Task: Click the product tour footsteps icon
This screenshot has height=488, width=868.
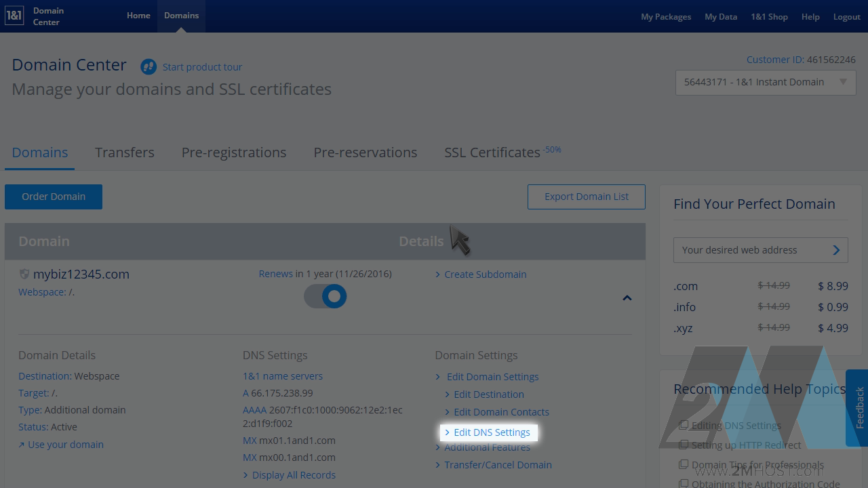Action: coord(149,66)
